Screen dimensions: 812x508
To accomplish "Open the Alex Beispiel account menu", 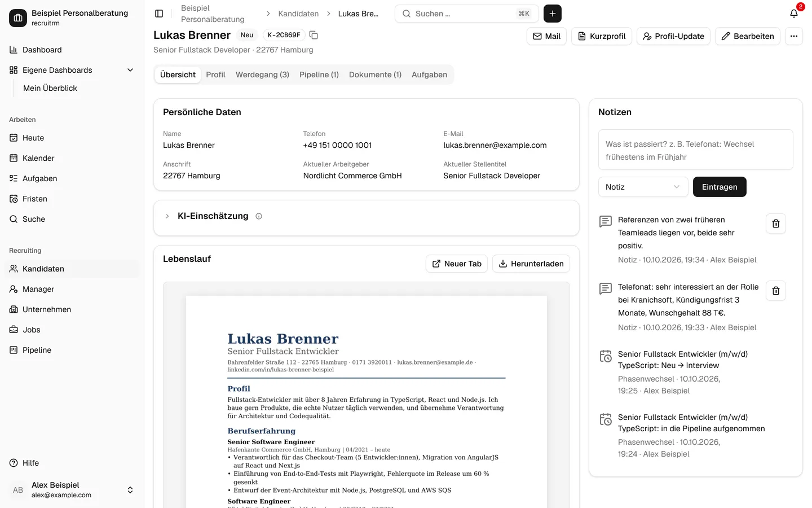I will [71, 490].
